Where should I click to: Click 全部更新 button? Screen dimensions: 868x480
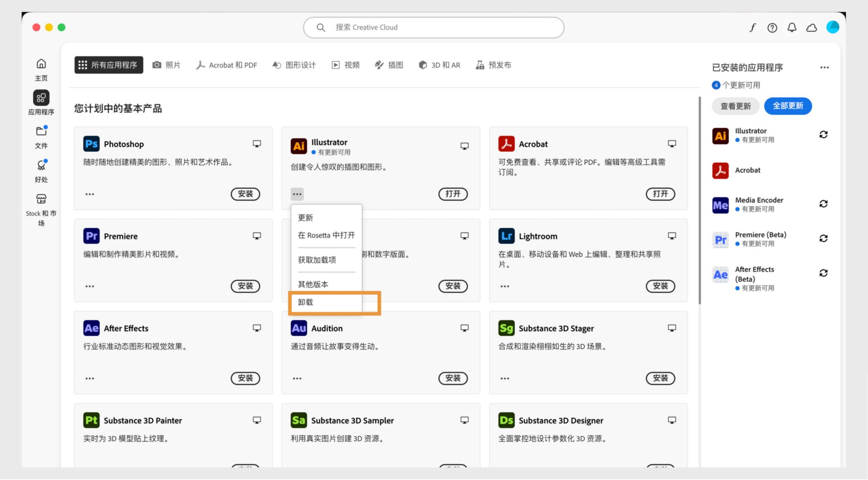click(x=788, y=106)
